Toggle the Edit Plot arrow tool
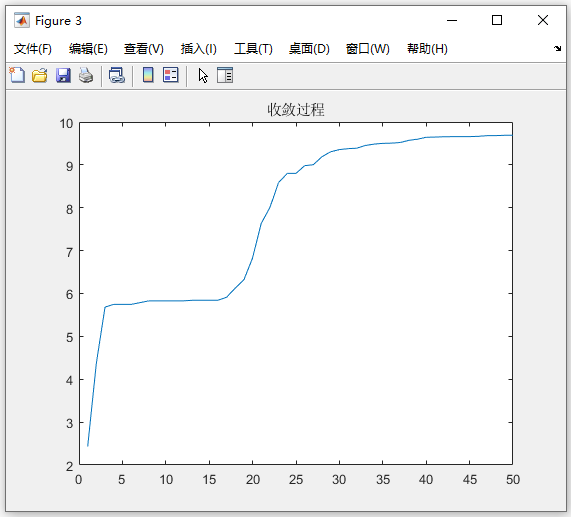The height and width of the screenshot is (517, 571). (x=203, y=76)
